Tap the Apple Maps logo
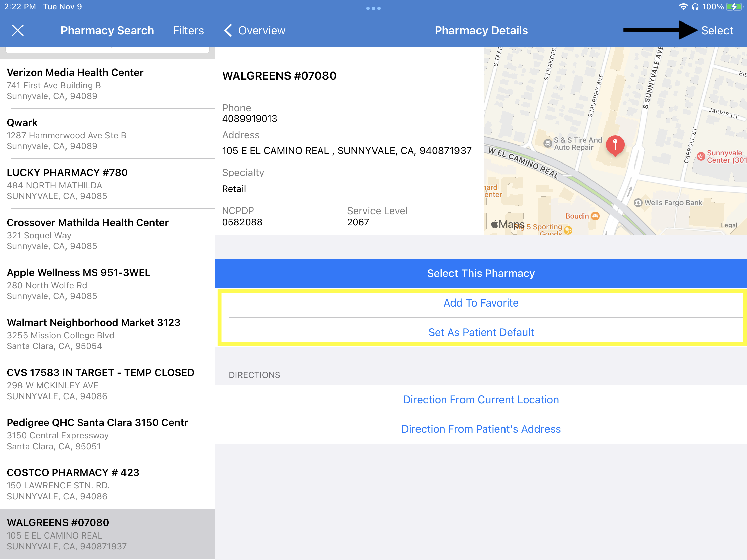Viewport: 747px width, 560px height. coord(508,224)
